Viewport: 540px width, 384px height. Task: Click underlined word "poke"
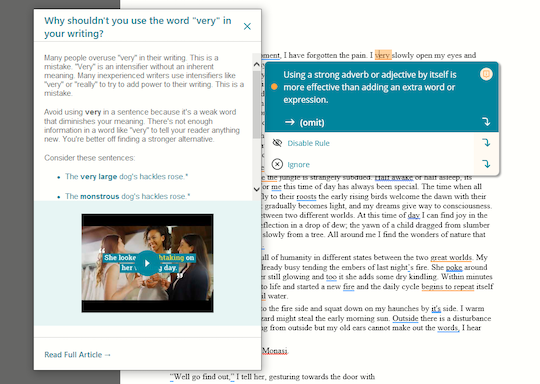point(454,267)
